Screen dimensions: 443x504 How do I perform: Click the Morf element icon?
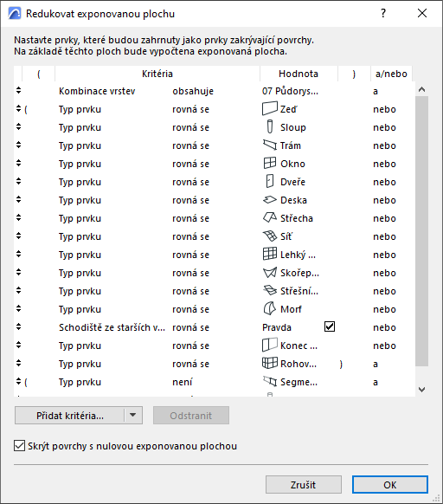270,308
